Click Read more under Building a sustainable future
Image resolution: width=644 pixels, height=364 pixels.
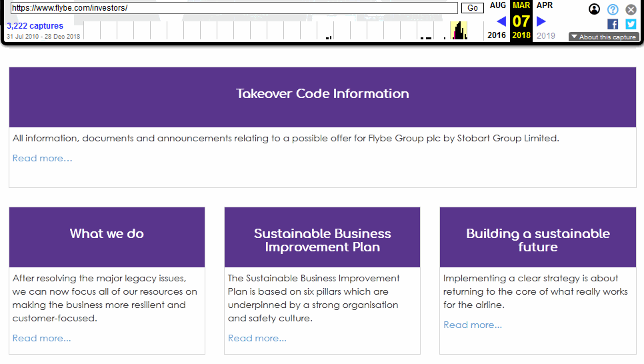[472, 325]
